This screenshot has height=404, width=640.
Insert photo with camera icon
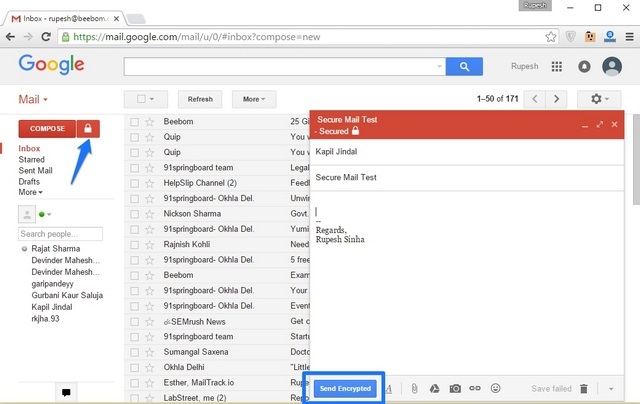coord(455,388)
